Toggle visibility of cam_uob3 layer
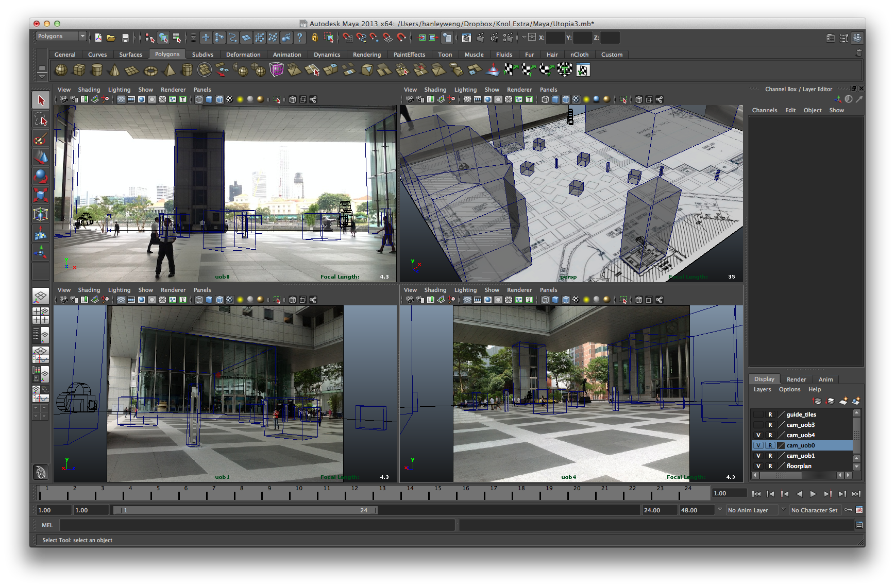The image size is (895, 588). [758, 425]
